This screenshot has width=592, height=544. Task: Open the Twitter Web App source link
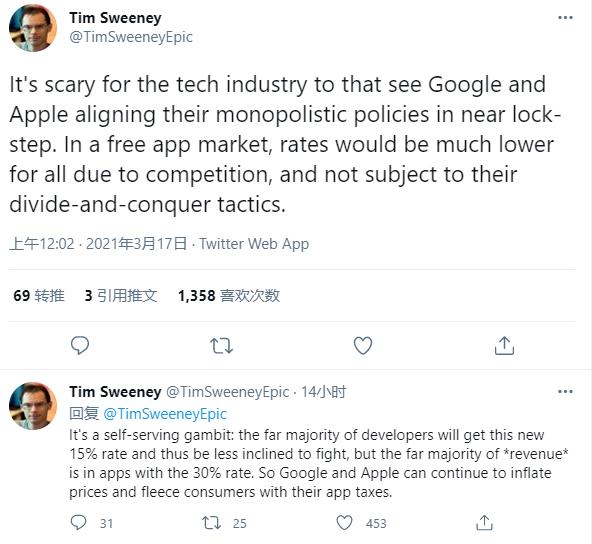tap(254, 244)
